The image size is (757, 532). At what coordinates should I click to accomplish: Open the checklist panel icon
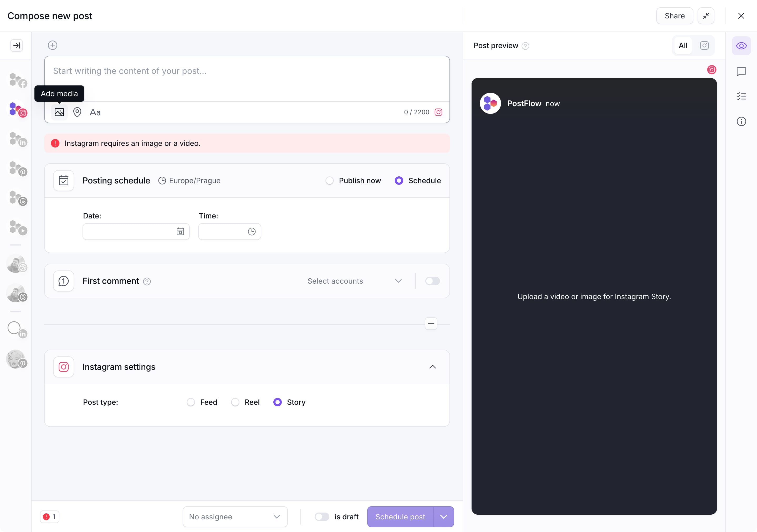pos(741,96)
